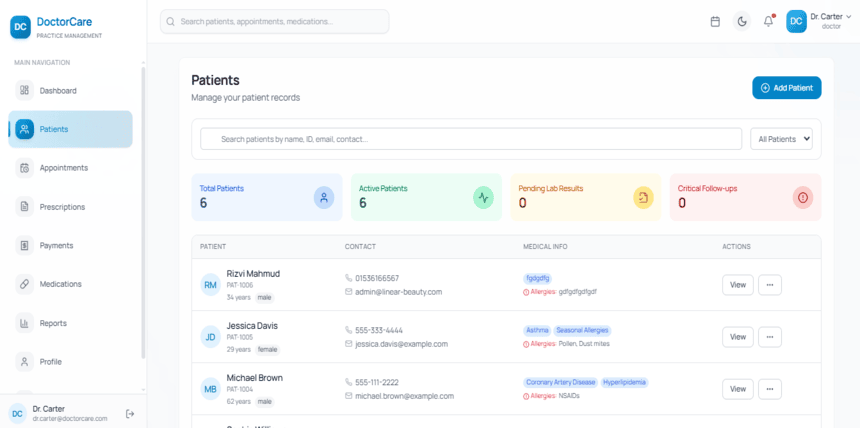860x428 pixels.
Task: Click the global search box in header
Action: pyautogui.click(x=275, y=21)
